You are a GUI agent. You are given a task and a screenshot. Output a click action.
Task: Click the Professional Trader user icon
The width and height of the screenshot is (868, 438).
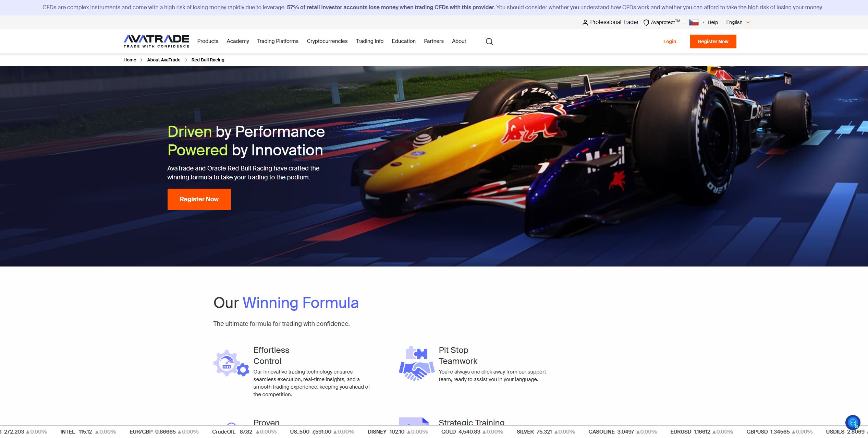point(585,23)
